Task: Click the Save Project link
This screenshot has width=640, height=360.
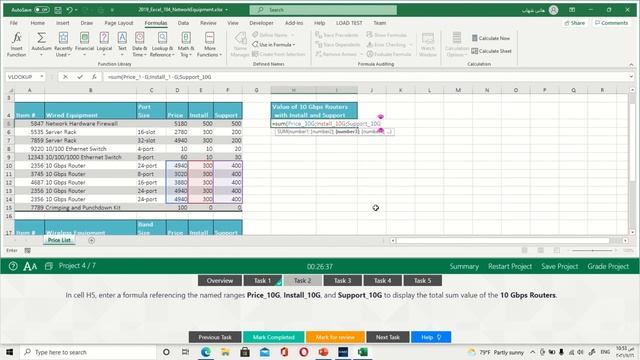Action: 560,267
